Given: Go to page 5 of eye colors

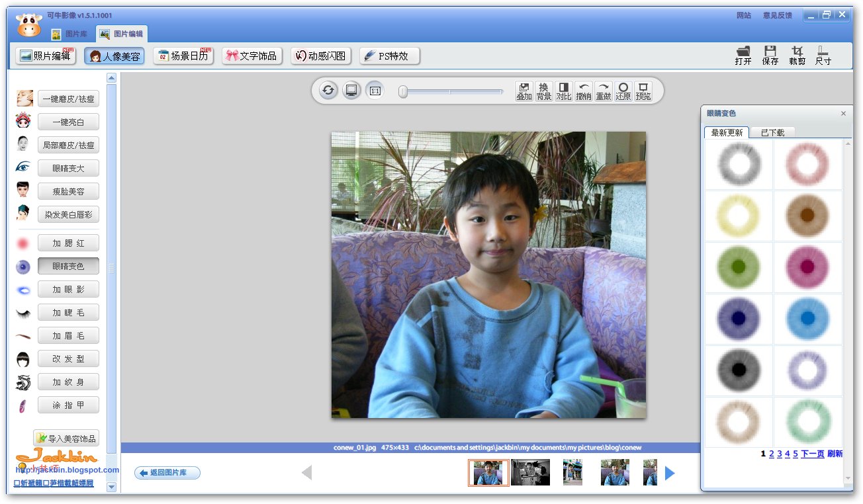Looking at the screenshot, I should [795, 454].
